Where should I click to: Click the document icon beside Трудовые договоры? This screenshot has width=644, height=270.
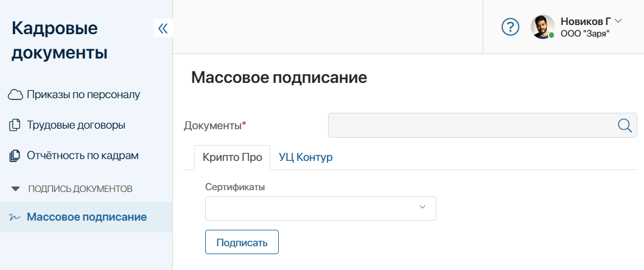pyautogui.click(x=15, y=126)
